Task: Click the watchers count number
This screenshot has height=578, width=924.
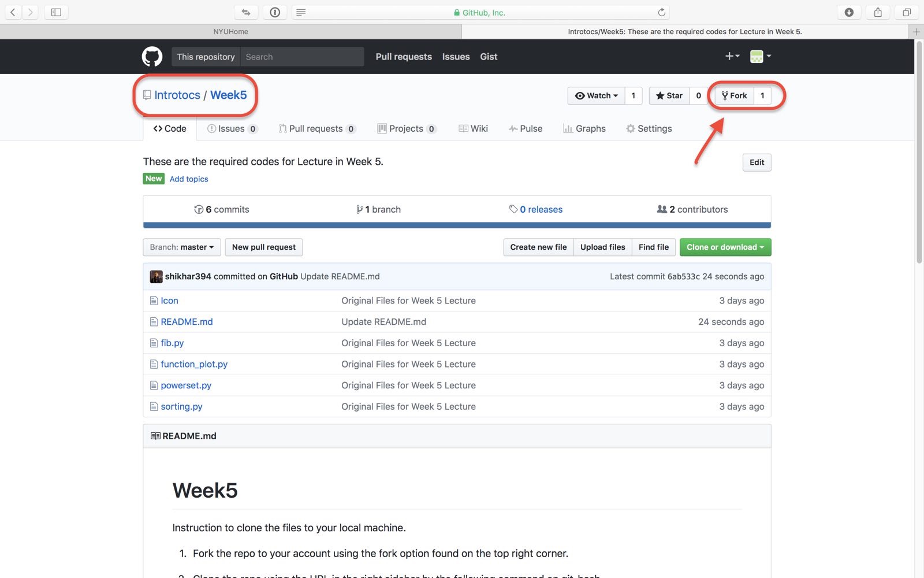Action: (x=634, y=95)
